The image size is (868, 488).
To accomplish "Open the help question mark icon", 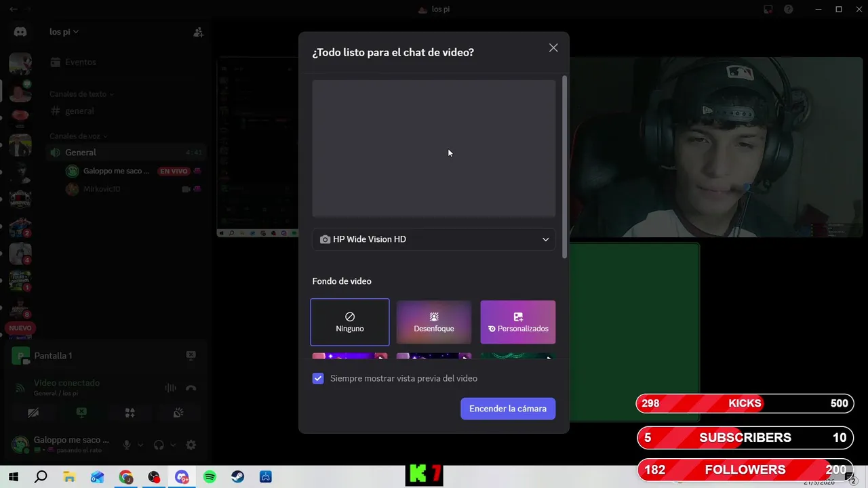I will (789, 9).
